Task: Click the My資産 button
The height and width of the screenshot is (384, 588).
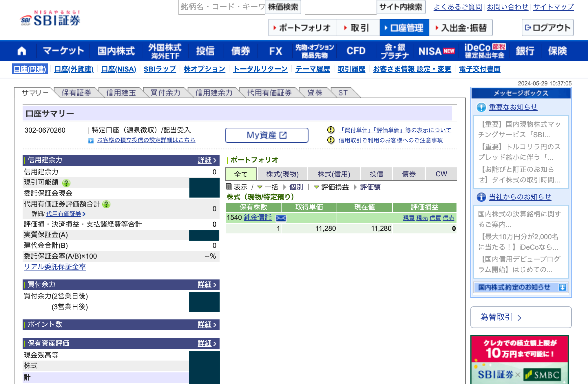Action: (266, 135)
